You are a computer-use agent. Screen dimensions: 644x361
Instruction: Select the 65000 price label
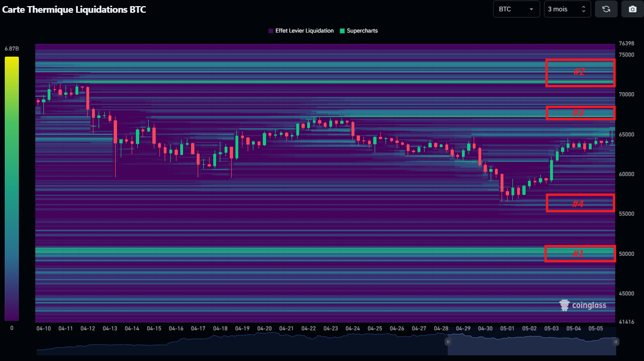coord(627,134)
